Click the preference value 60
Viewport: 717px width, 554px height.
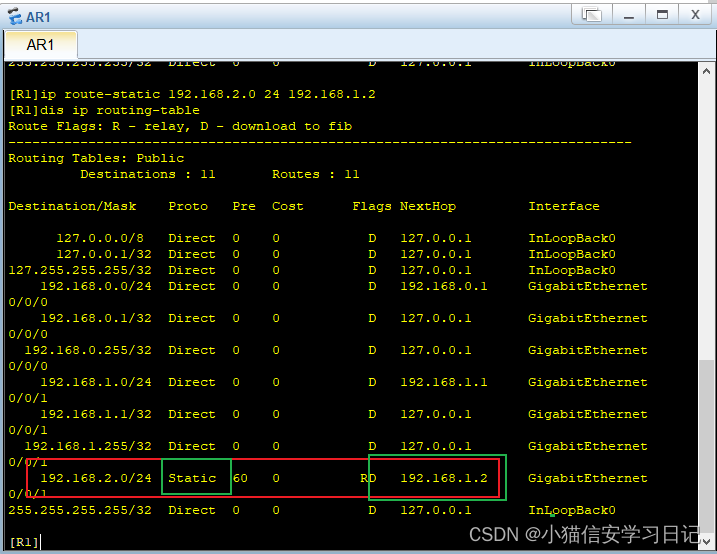(x=240, y=478)
